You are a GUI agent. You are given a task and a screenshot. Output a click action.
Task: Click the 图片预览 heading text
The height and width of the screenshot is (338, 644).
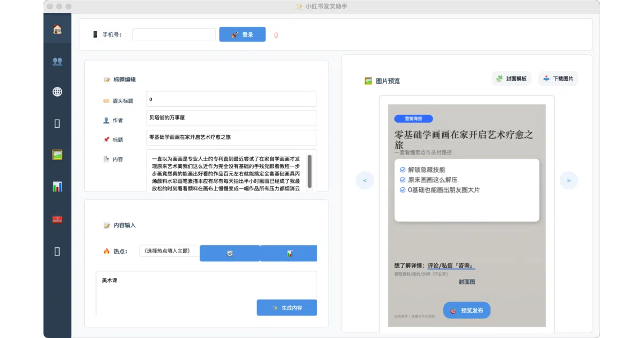388,81
